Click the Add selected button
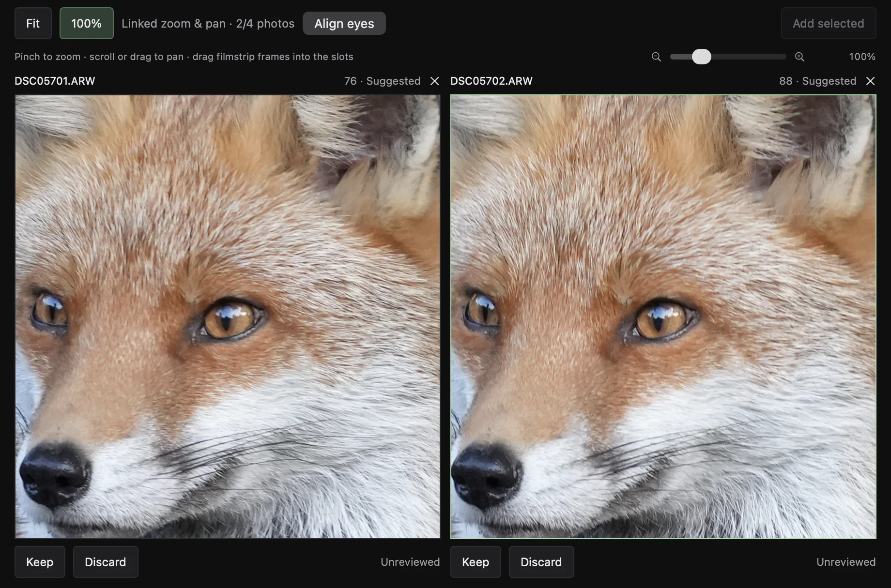Viewport: 891px width, 588px height. [x=829, y=23]
